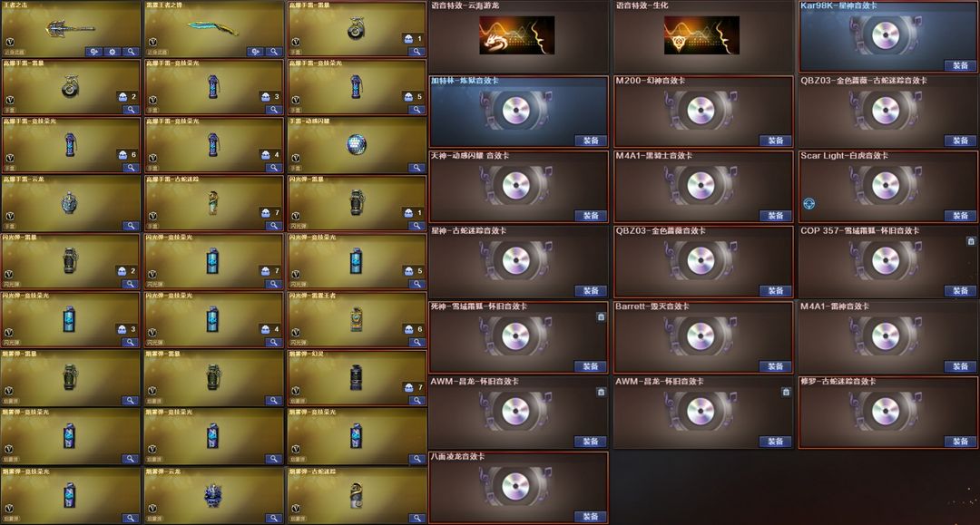The height and width of the screenshot is (525, 980).
Task: Select the 语音特效-云海游龙 dragon thumbnail
Action: click(x=517, y=35)
